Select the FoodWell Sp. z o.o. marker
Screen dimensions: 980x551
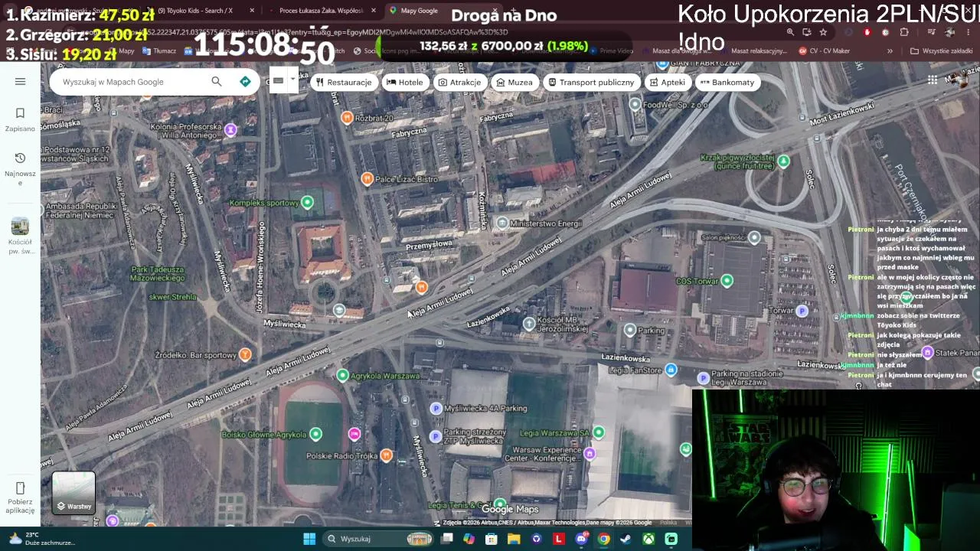pyautogui.click(x=635, y=103)
